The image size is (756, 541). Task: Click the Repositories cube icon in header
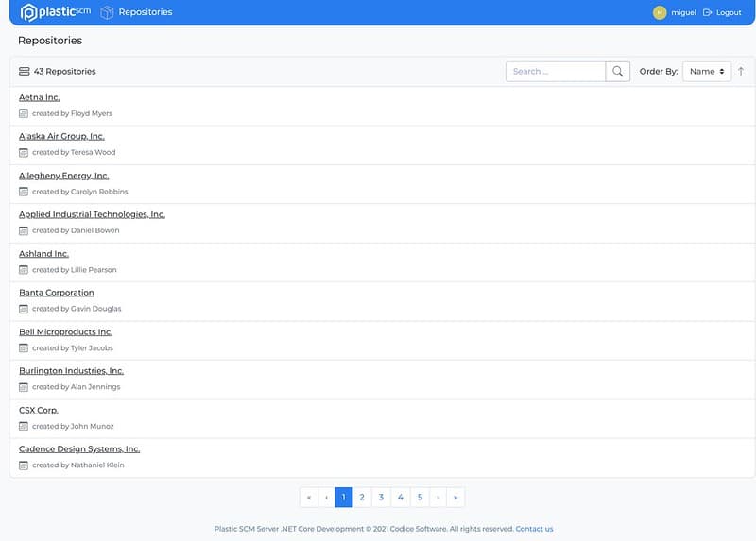[x=107, y=12]
